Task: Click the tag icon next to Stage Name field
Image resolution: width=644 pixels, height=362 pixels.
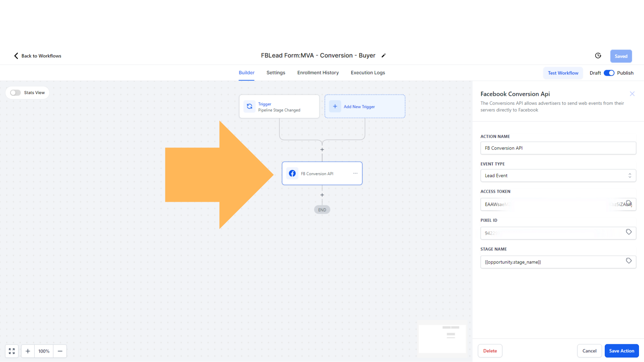Action: tap(629, 261)
